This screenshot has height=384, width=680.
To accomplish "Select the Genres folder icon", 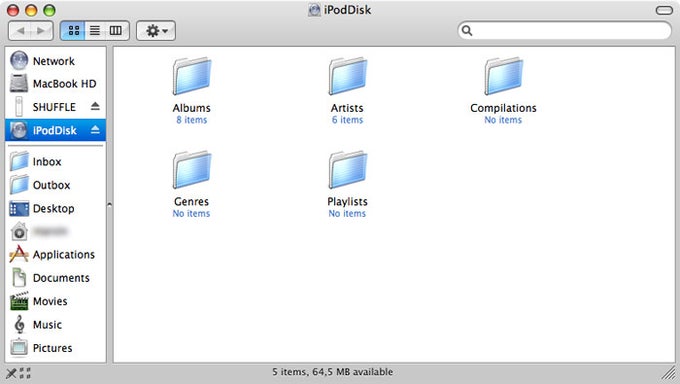I will [192, 170].
